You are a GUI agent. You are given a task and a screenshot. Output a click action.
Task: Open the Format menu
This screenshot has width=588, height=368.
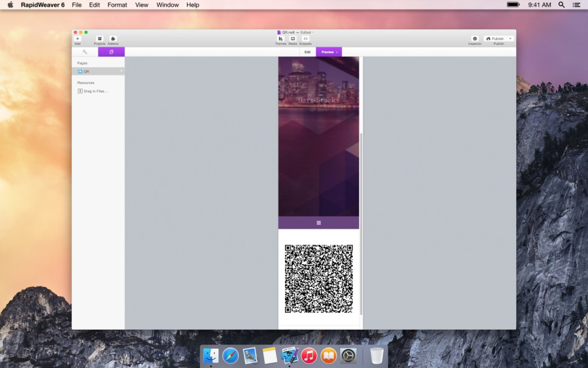118,5
